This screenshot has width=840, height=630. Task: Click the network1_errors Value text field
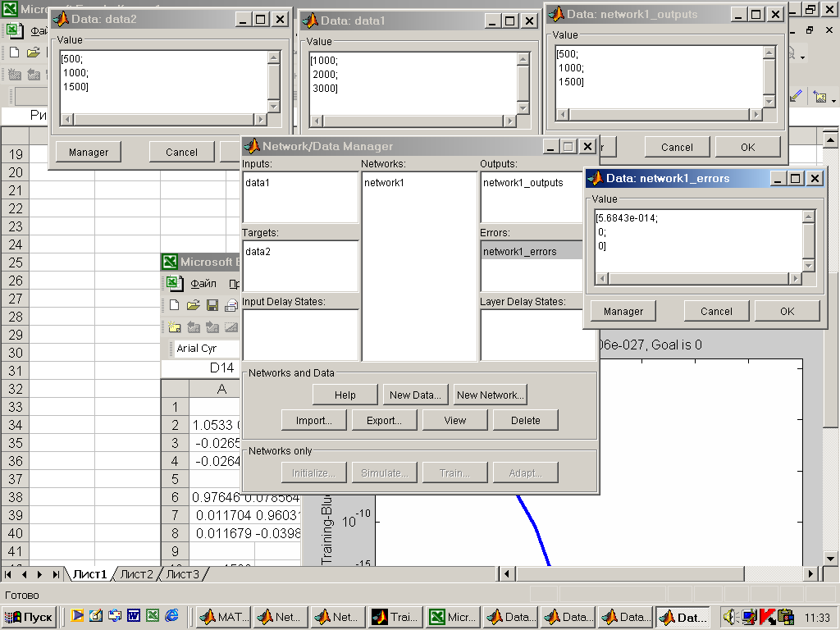click(698, 241)
